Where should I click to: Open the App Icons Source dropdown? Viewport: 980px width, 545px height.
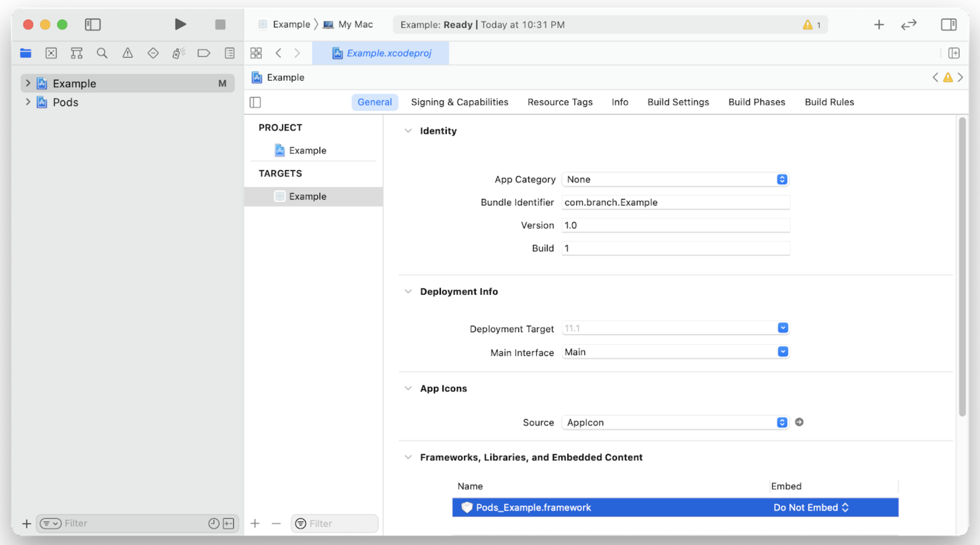[675, 422]
